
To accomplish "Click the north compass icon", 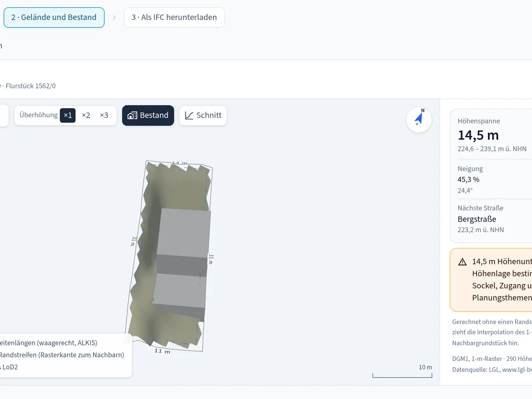I will (x=419, y=120).
